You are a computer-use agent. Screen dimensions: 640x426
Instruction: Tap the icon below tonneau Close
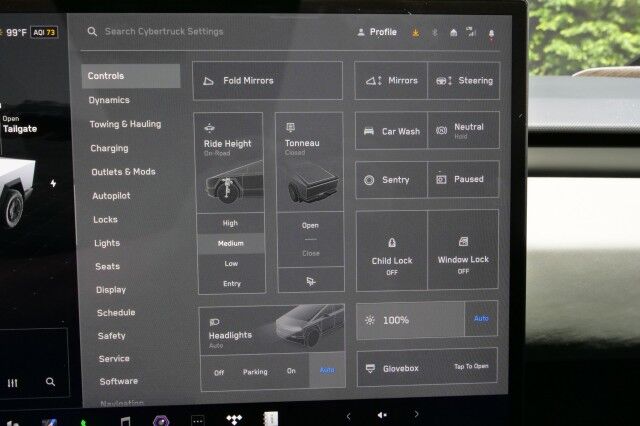[x=311, y=281]
